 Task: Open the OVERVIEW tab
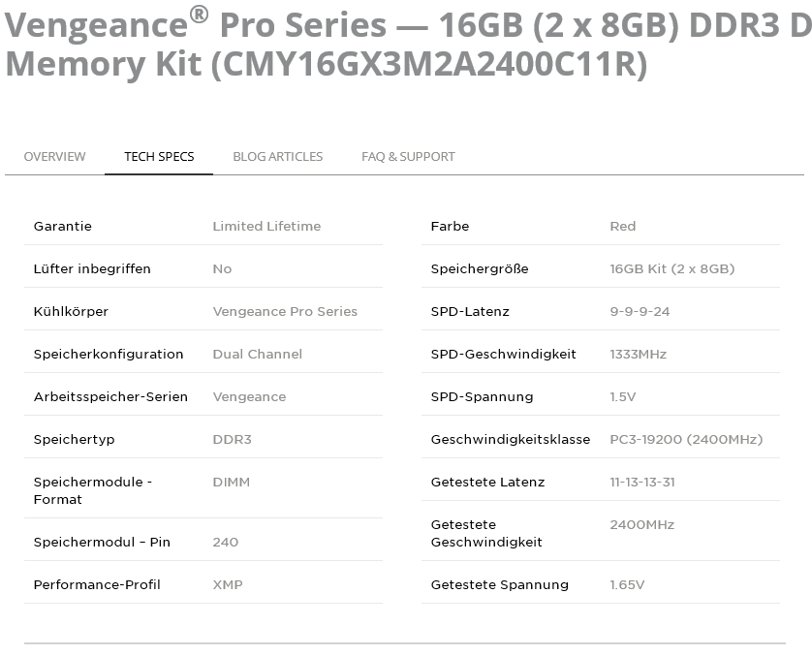(54, 156)
